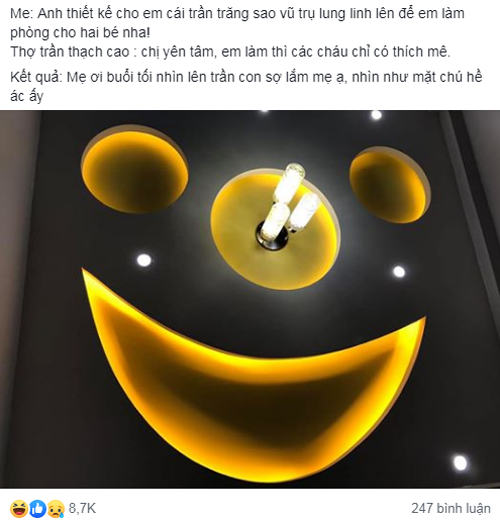
Task: Open the 247 bình luận comments
Action: coord(451,509)
